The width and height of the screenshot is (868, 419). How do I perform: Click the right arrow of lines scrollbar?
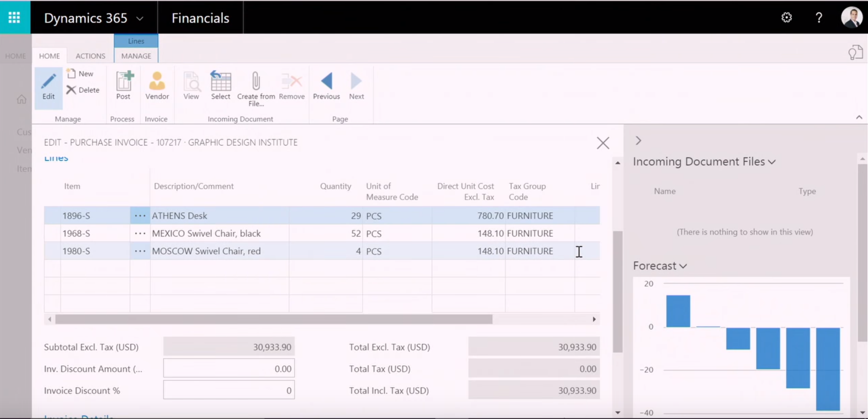tap(594, 319)
